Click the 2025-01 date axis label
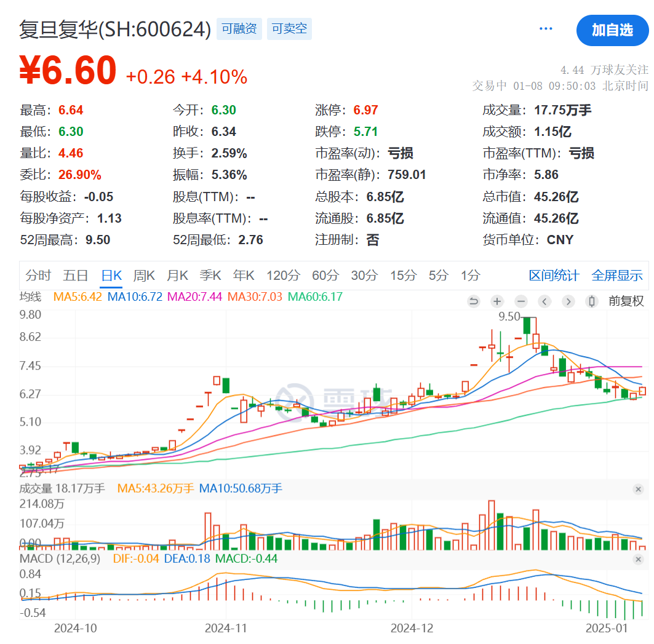Image resolution: width=654 pixels, height=644 pixels. click(607, 628)
